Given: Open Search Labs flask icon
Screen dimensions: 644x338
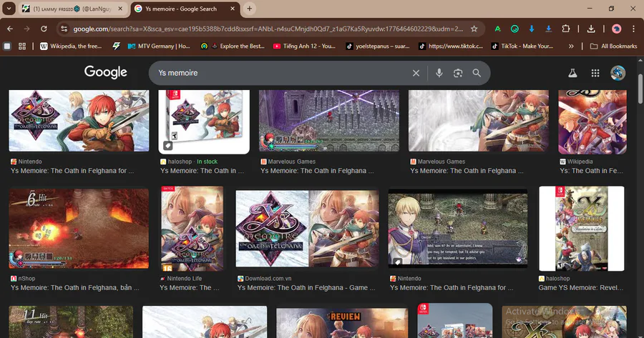Looking at the screenshot, I should tap(572, 73).
